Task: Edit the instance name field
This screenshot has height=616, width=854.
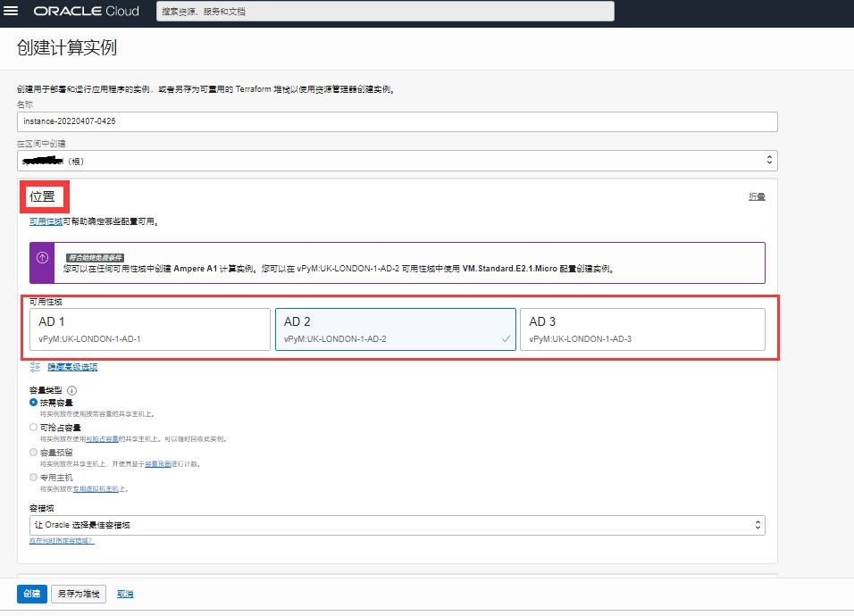Action: (397, 121)
